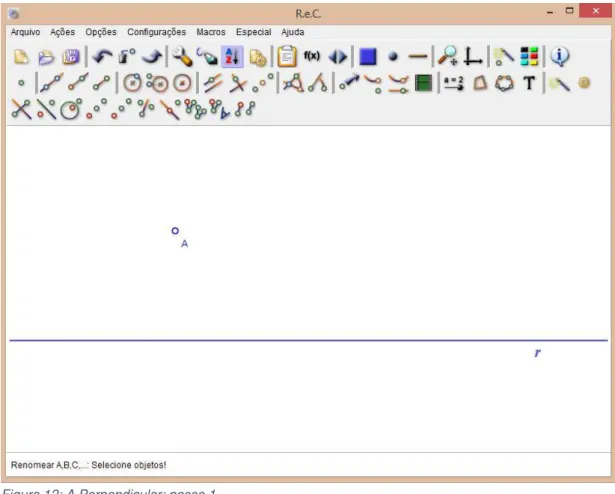This screenshot has width=615, height=494.
Task: Toggle the zoom magnifier tool
Action: pos(448,56)
